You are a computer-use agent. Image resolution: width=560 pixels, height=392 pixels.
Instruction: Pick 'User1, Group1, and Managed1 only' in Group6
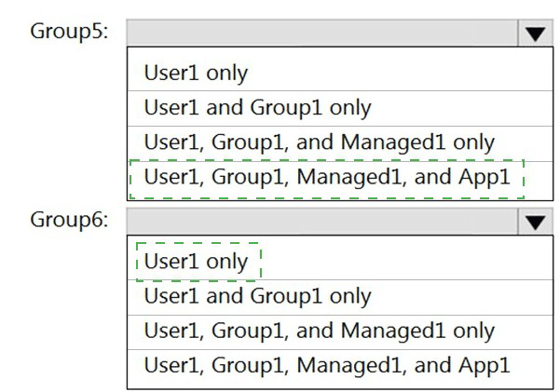pos(319,331)
